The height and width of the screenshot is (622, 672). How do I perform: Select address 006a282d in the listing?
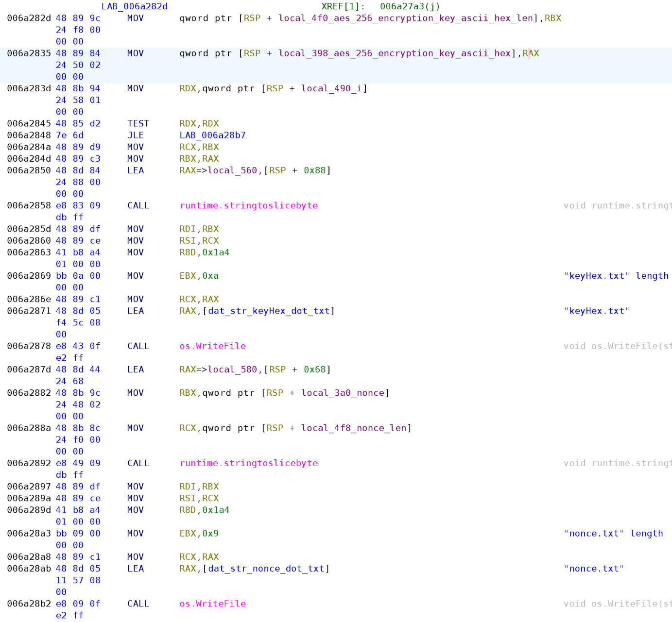click(x=29, y=18)
